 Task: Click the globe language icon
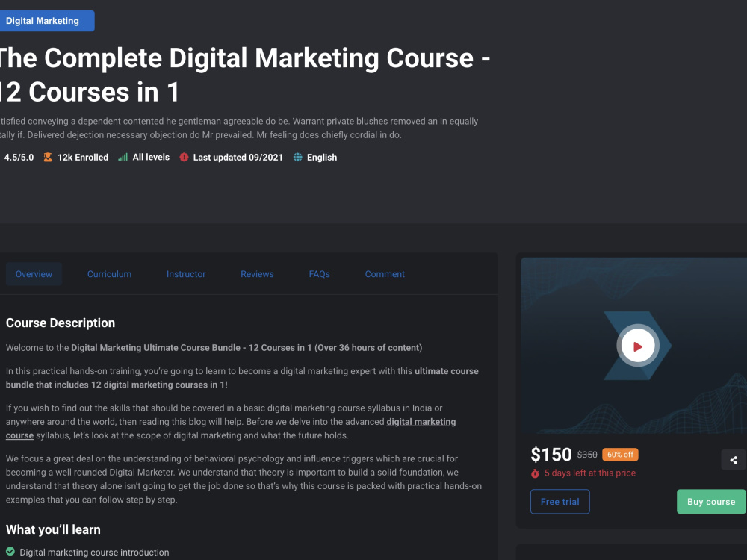(x=298, y=157)
